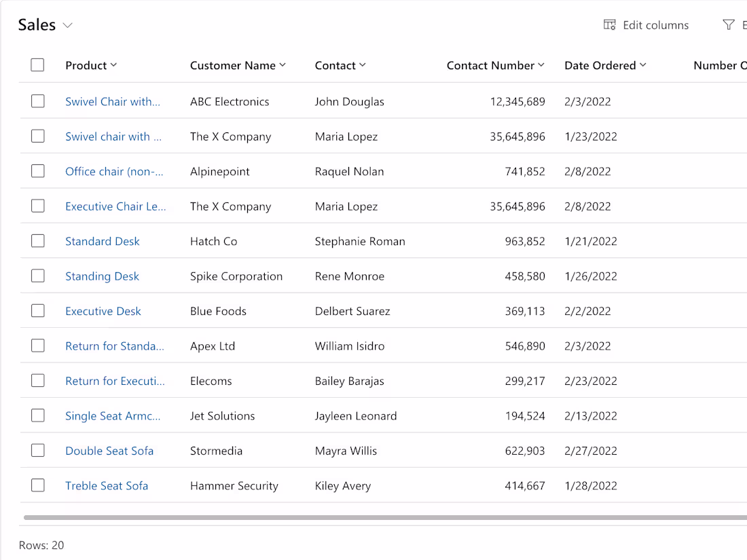The image size is (747, 560).
Task: Open the Return for Executive record
Action: [115, 380]
